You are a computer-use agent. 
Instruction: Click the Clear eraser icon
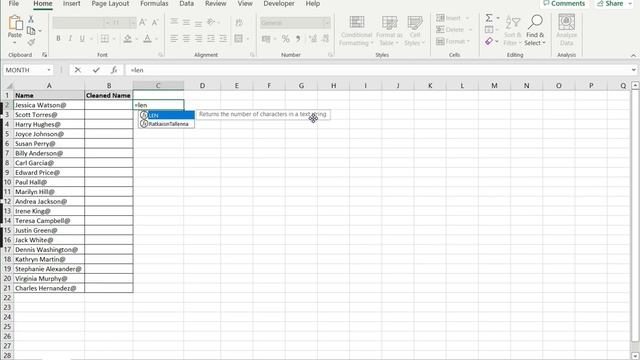click(489, 41)
